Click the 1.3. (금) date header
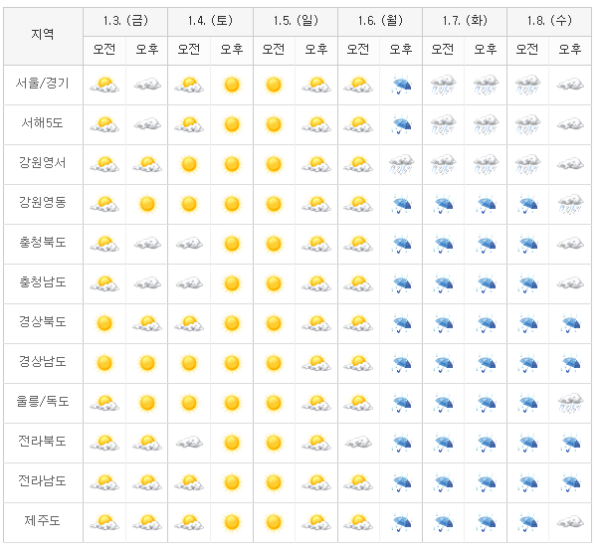The image size is (600, 550). [126, 20]
